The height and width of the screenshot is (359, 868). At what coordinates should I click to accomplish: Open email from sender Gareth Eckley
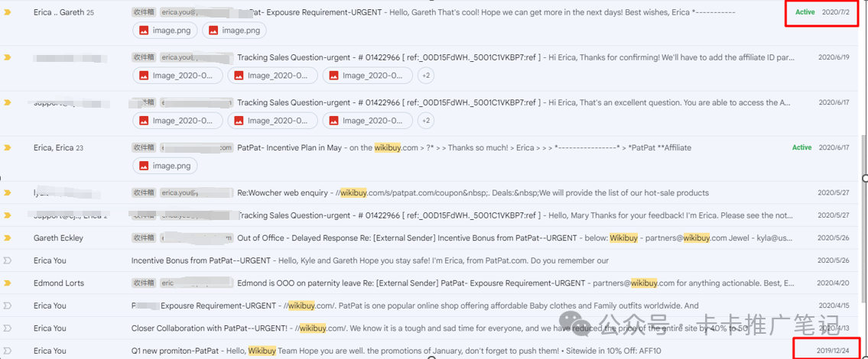pyautogui.click(x=58, y=238)
